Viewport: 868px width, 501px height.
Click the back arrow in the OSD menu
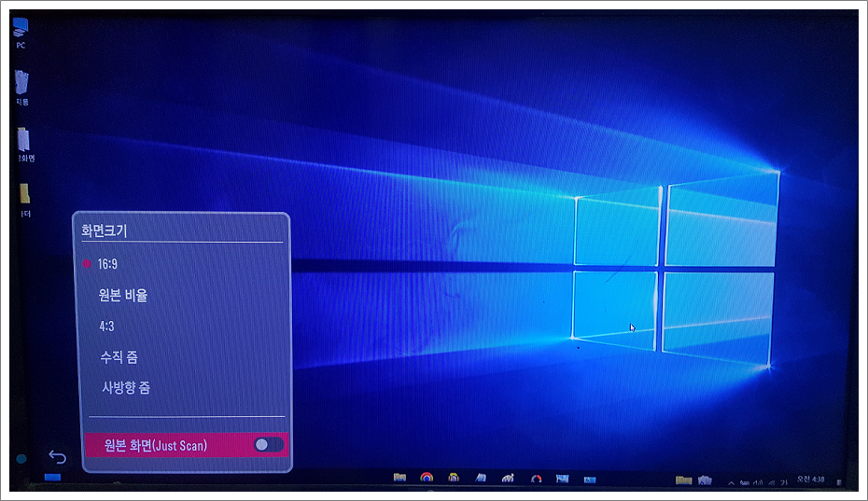[57, 457]
